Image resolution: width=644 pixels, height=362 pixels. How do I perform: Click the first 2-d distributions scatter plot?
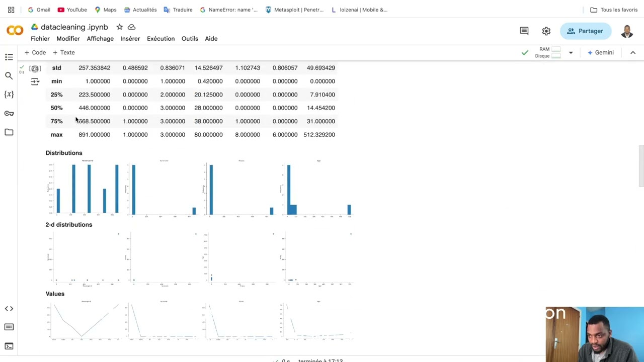coord(84,259)
